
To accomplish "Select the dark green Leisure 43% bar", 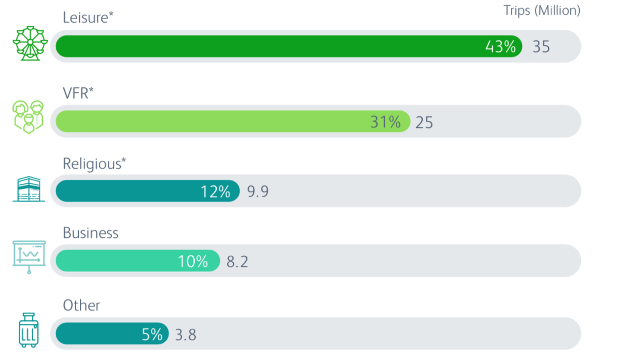I will coord(288,46).
